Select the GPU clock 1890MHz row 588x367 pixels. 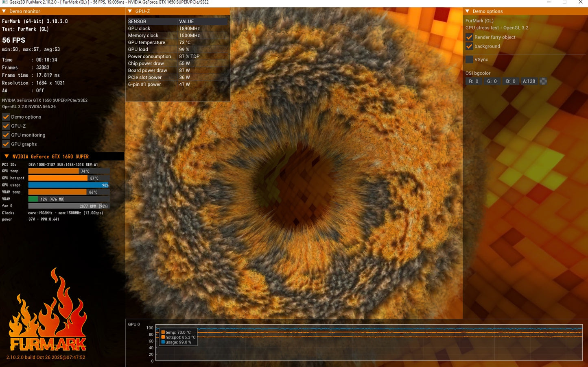[x=177, y=28]
